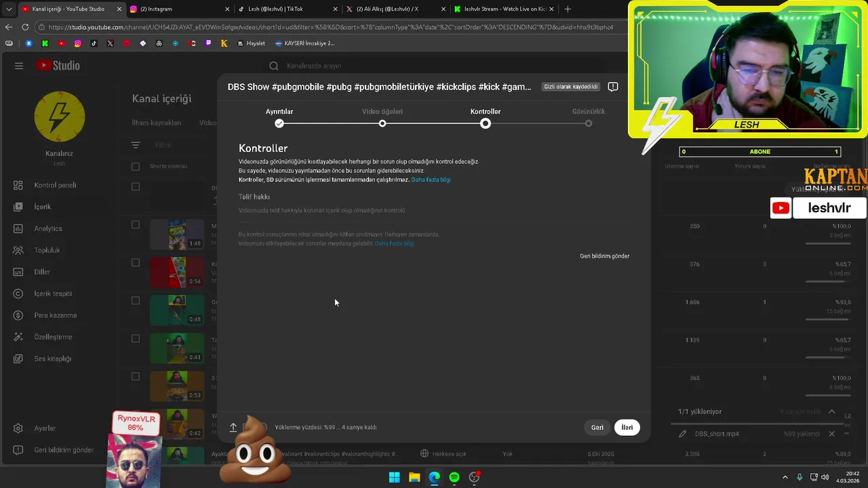Click the İleri button

click(627, 428)
